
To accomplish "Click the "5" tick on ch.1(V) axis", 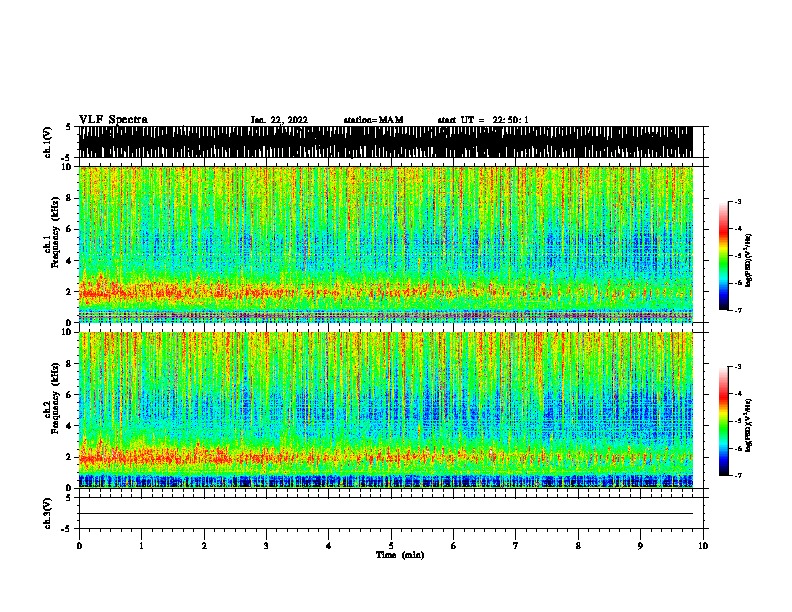I will (x=68, y=127).
